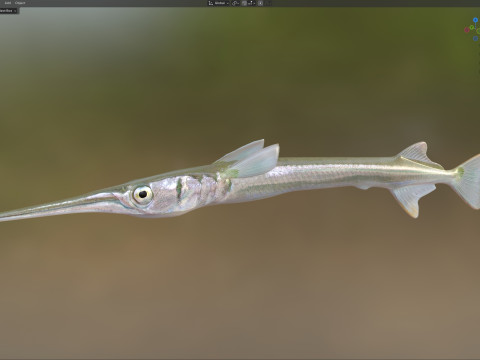This screenshot has height=360, width=480.
Task: Open the snapping options dropdown
Action: coord(252,3)
